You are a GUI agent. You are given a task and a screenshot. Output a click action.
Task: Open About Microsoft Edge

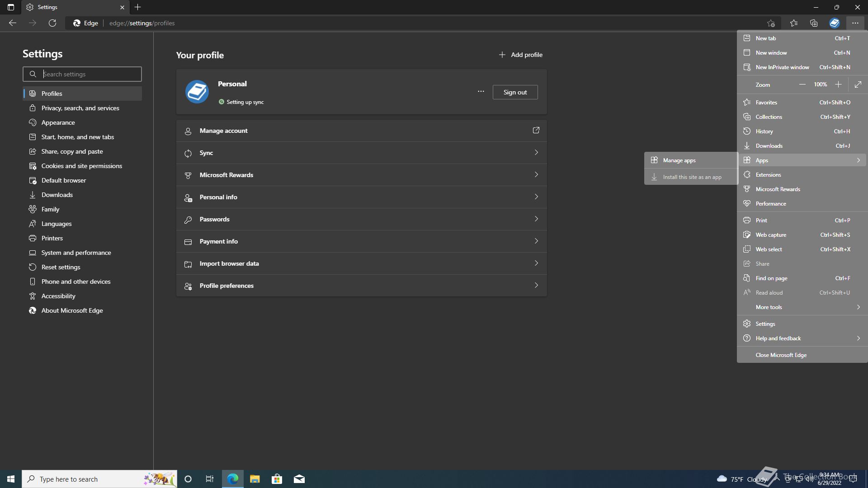[82, 310]
